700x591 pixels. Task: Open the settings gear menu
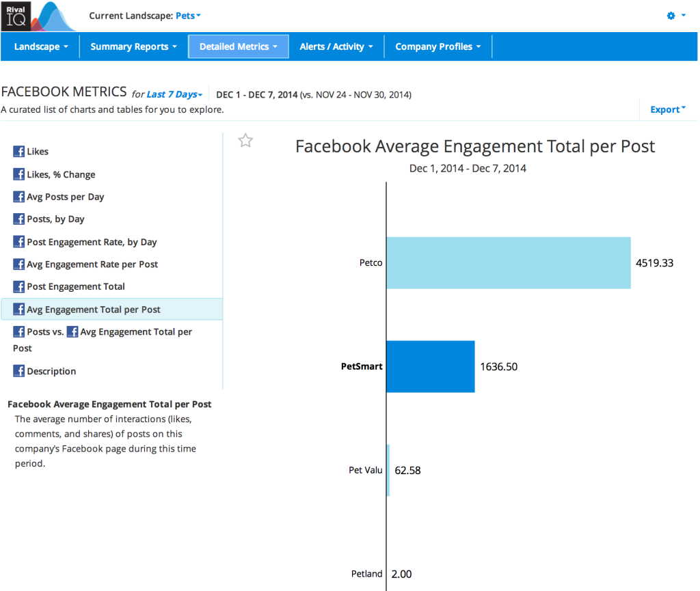671,16
